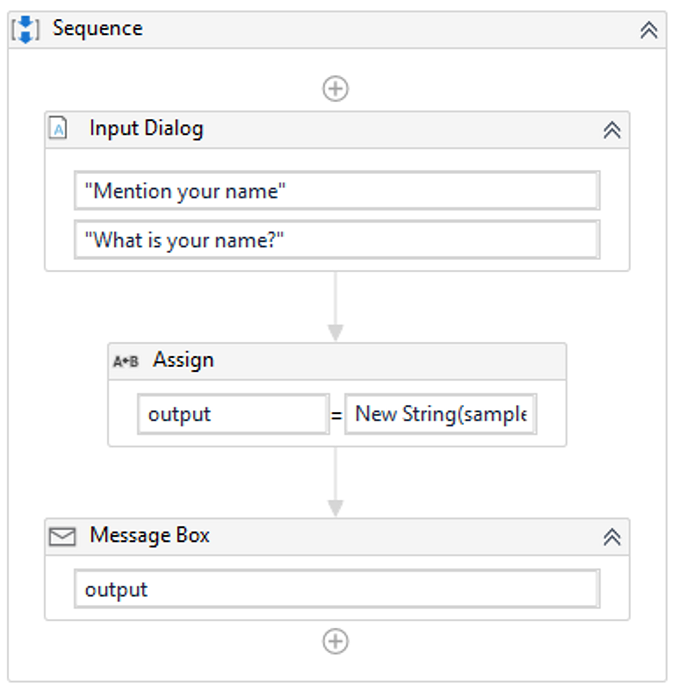Click the Input Dialog activity icon

click(x=60, y=129)
